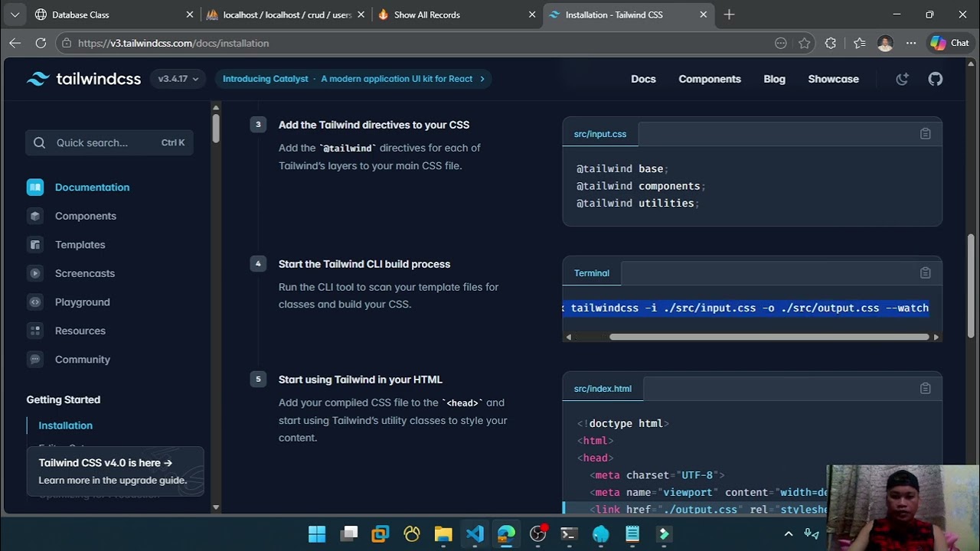Click the Templates sidebar icon

[35, 245]
